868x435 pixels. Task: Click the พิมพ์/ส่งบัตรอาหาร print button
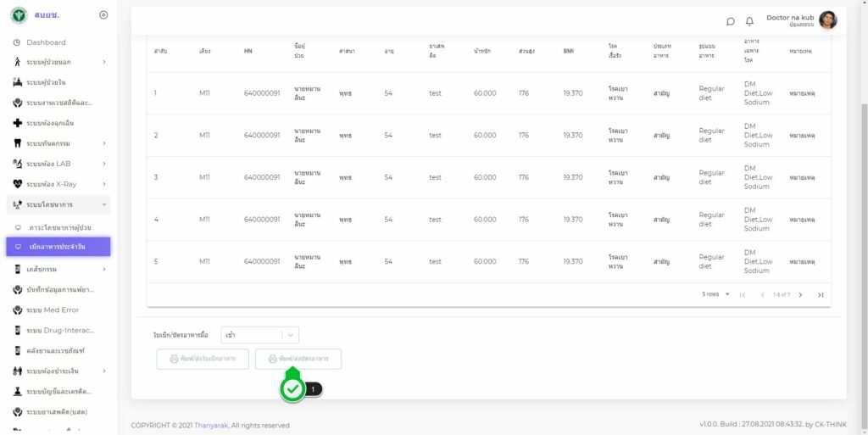(298, 359)
